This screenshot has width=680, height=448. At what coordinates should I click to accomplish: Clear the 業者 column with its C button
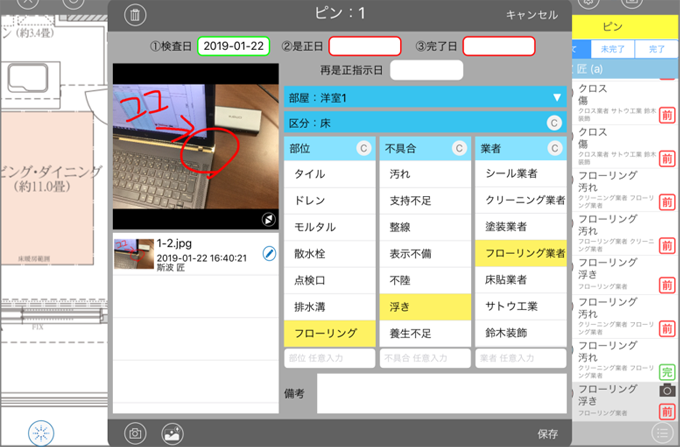point(554,149)
